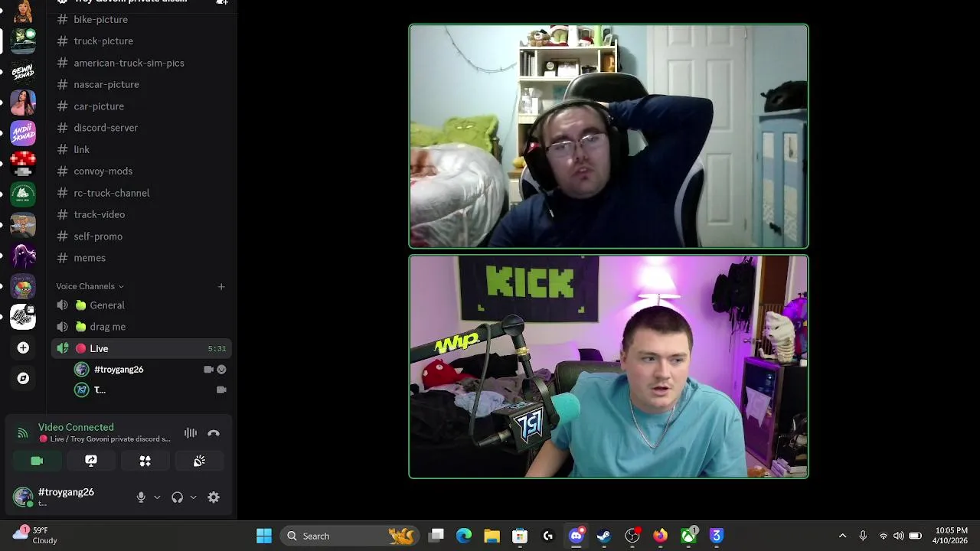
Task: Join the drag me voice channel
Action: click(142, 327)
